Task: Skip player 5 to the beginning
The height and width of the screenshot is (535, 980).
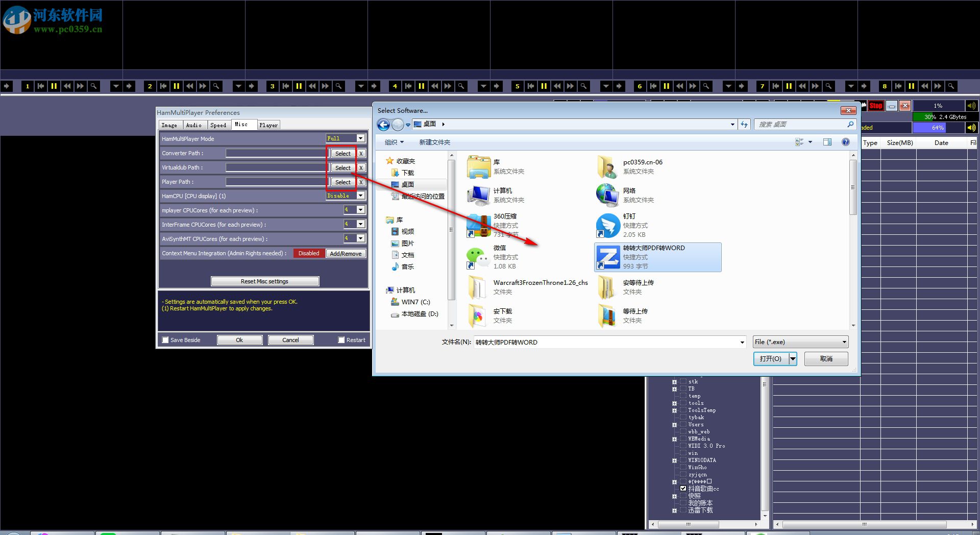Action: point(531,86)
